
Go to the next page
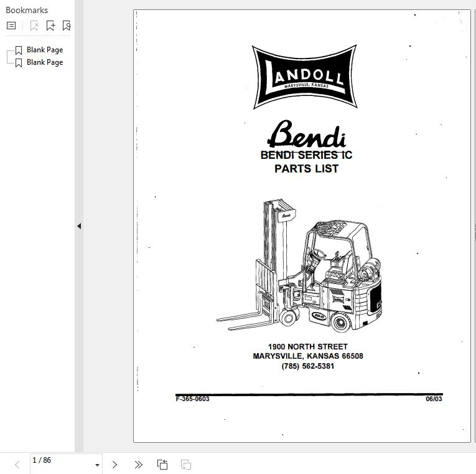click(x=114, y=465)
